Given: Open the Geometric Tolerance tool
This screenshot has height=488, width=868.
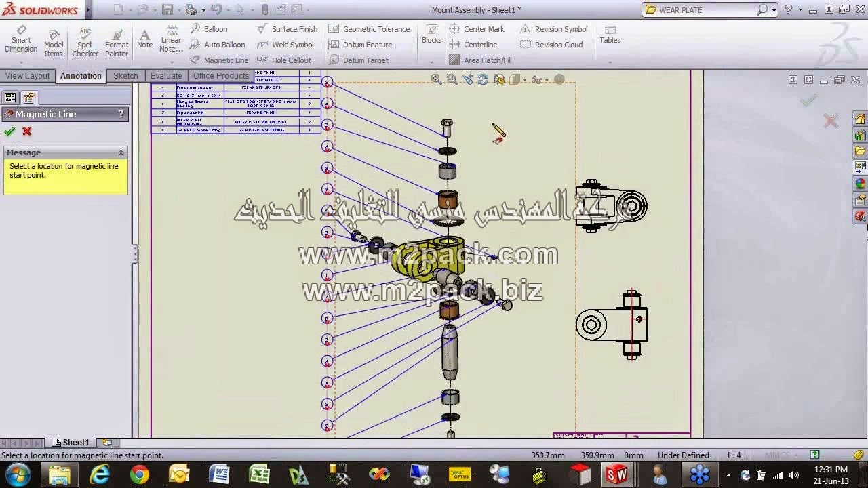Looking at the screenshot, I should pyautogui.click(x=369, y=29).
